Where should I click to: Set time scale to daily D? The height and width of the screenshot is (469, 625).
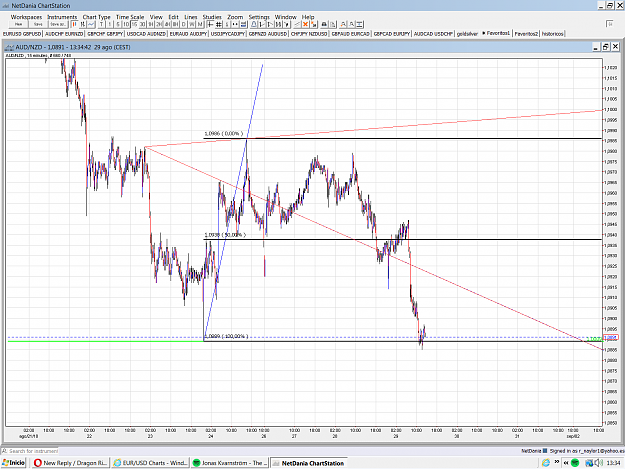183,24
